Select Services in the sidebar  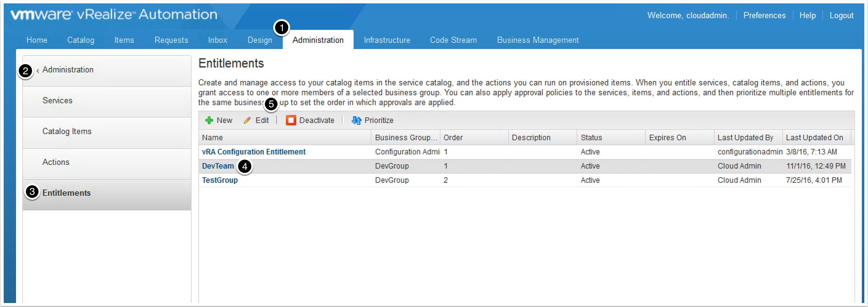click(x=57, y=100)
